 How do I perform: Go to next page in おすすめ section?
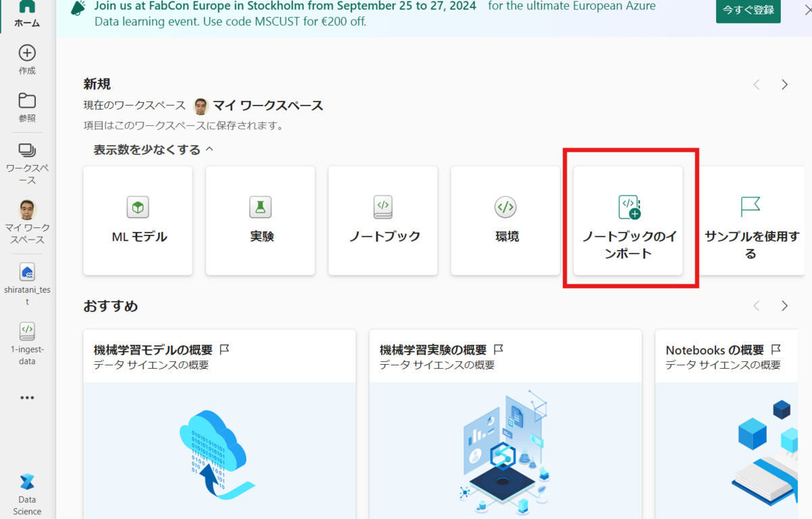click(785, 306)
